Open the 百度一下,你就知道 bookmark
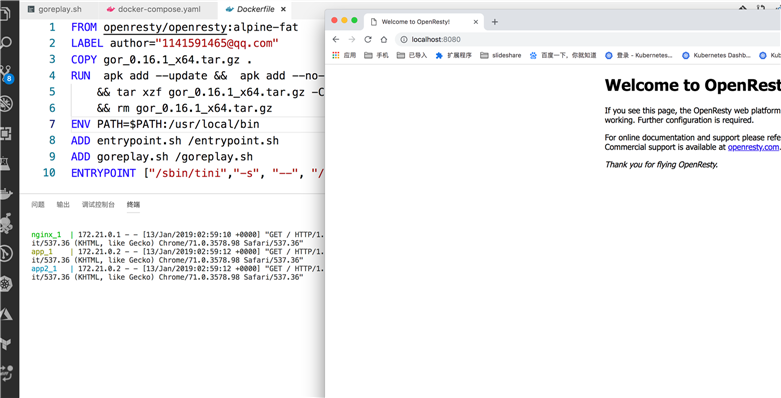Viewport: 781px width, 398px height. click(x=563, y=55)
